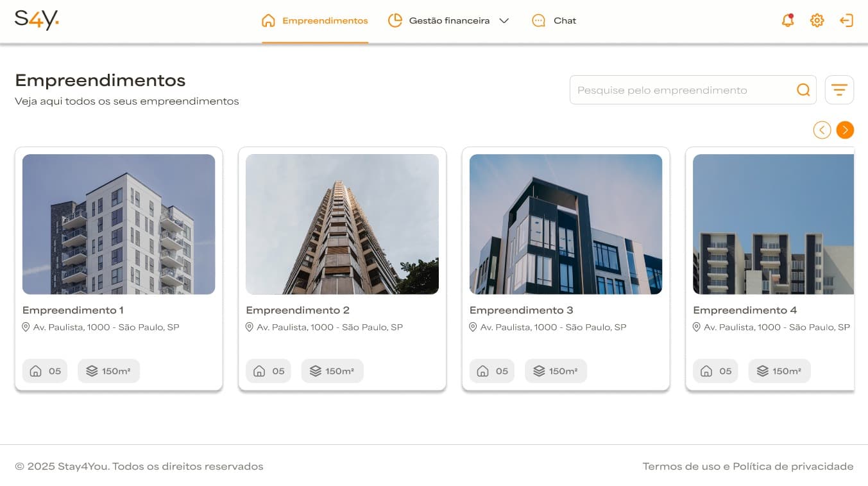Open settings via the gear icon
Screen dimensions: 868x486
coord(817,21)
